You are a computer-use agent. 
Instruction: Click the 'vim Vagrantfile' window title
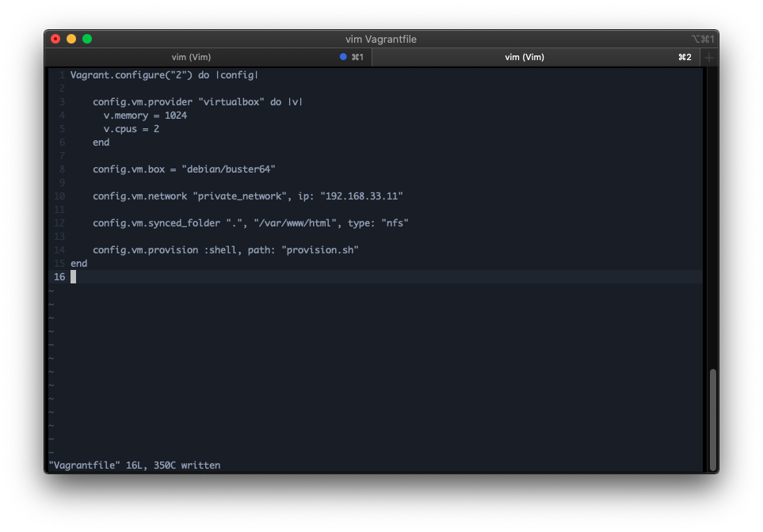click(381, 39)
